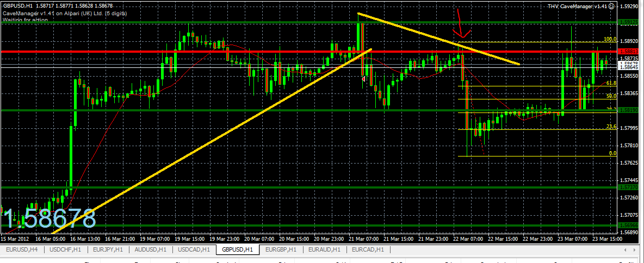
Task: Select the Fibonacci 100.0 level label
Action: coord(610,39)
